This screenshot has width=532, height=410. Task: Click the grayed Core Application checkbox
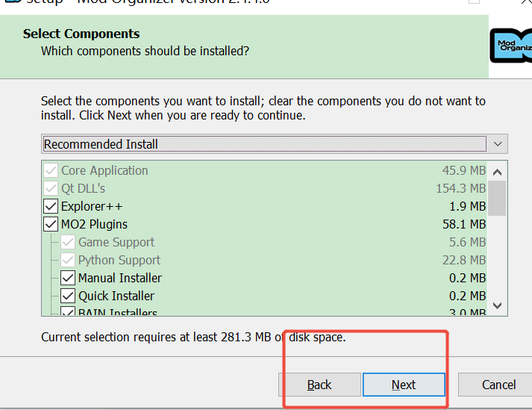click(51, 170)
